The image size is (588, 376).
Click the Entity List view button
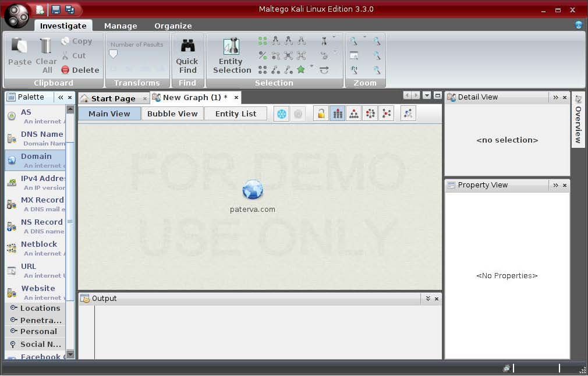[x=235, y=113]
